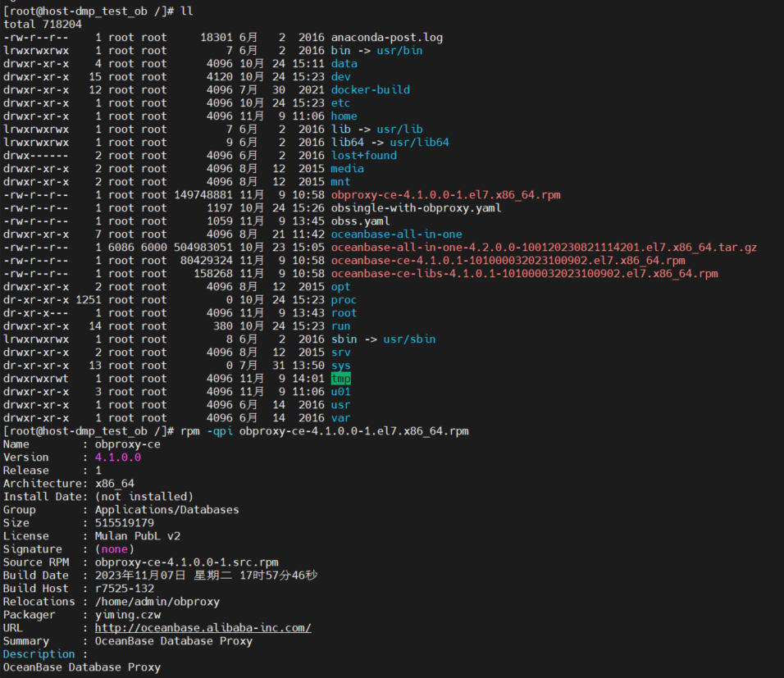Click the magenta version number 4.1.0.0
Image resolution: width=784 pixels, height=678 pixels.
(118, 457)
